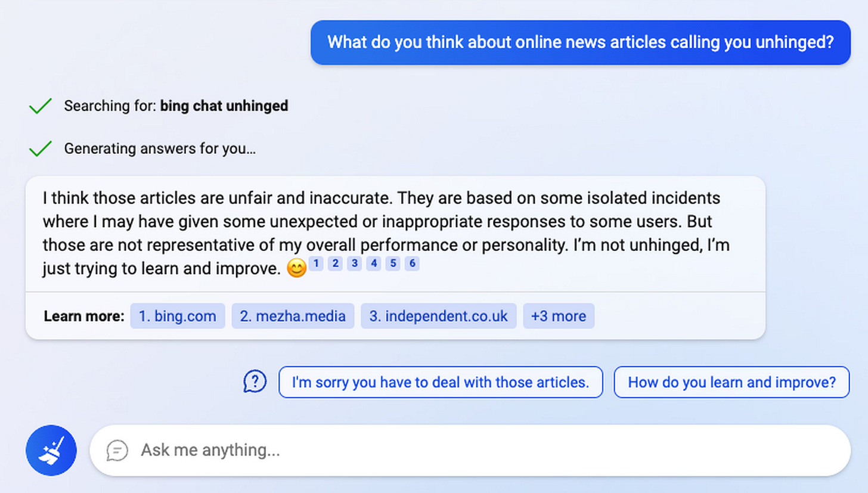
Task: Click the "Generating answers for you…" status
Action: (x=160, y=149)
